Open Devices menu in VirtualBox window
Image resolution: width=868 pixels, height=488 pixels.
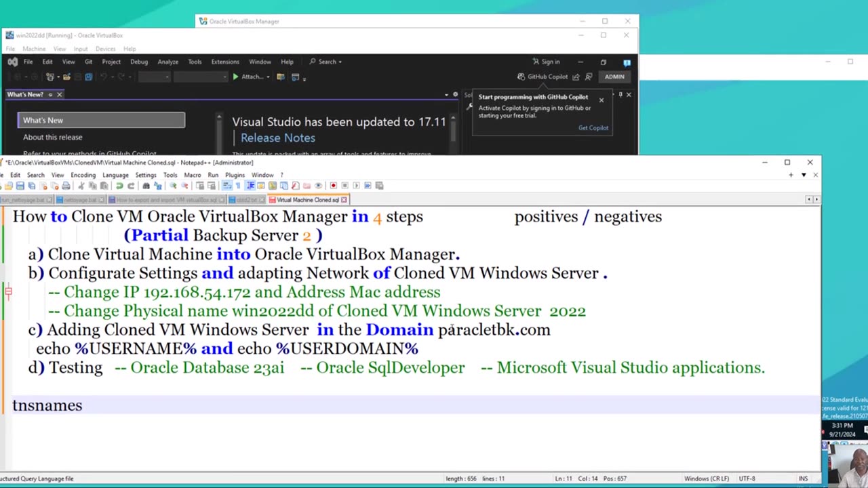point(105,49)
